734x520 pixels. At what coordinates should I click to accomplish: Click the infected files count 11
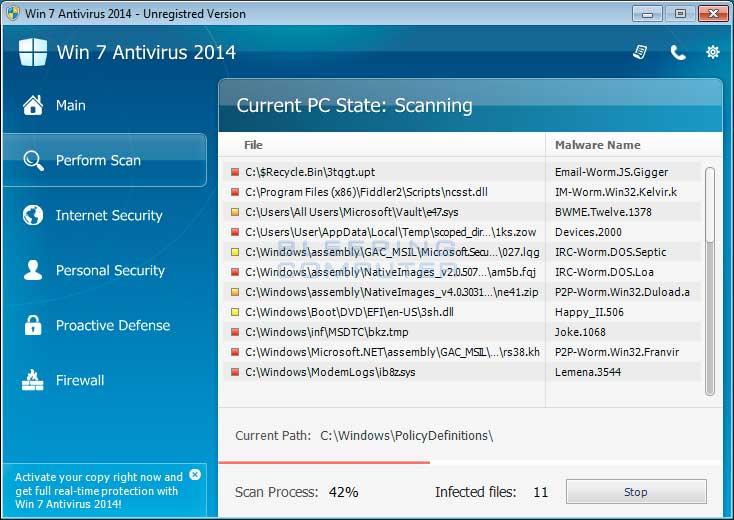click(540, 492)
